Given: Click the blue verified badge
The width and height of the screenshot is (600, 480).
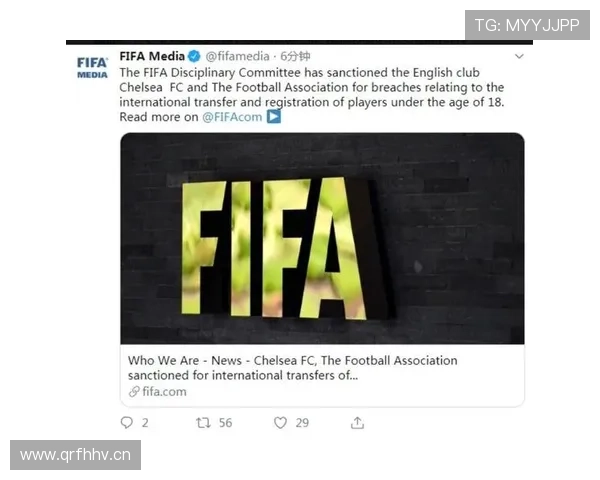Looking at the screenshot, I should [x=194, y=56].
